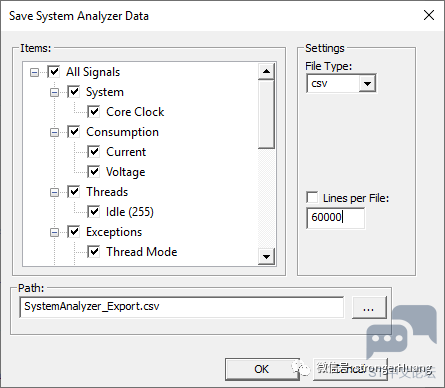
Task: Click the items list scroll down arrow
Action: [266, 257]
